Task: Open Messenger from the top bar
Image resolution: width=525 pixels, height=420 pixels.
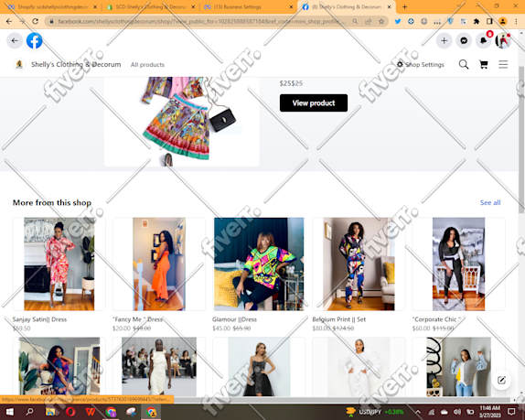Action: pyautogui.click(x=464, y=41)
